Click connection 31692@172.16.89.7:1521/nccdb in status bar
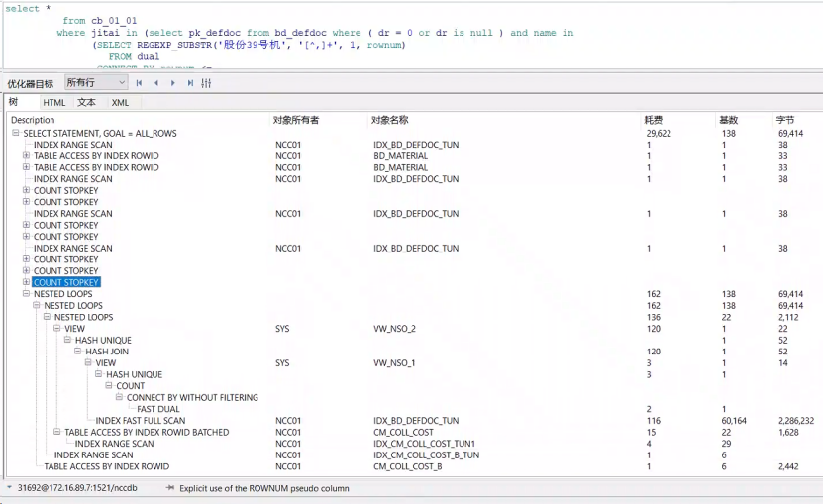This screenshot has width=823, height=504. [x=77, y=488]
